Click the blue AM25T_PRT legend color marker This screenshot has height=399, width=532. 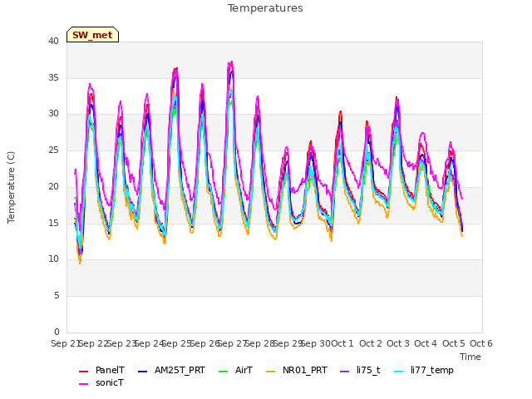pyautogui.click(x=142, y=372)
